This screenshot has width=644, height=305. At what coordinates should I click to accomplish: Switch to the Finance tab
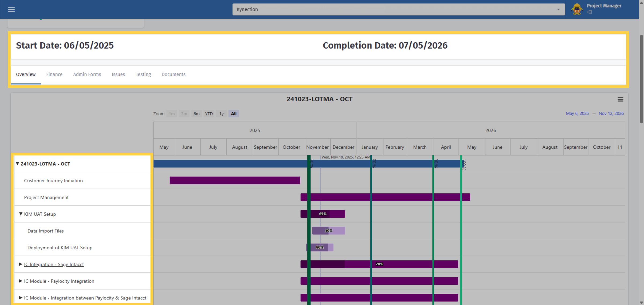click(x=54, y=74)
